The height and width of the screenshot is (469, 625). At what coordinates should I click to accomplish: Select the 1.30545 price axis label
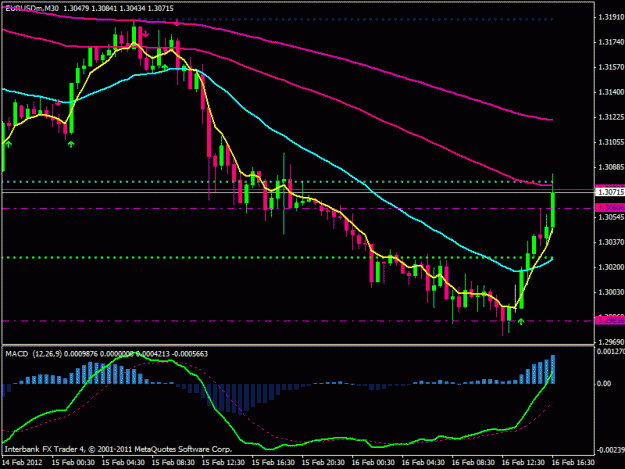tap(611, 217)
